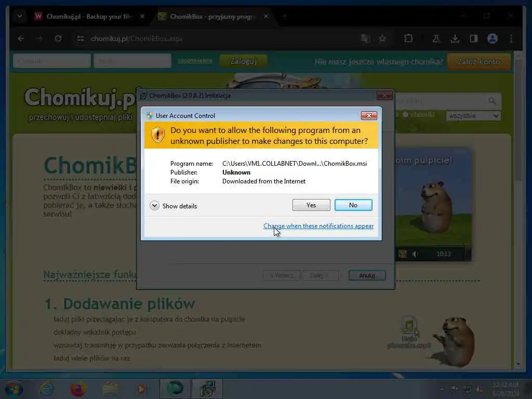Open Windows Media Player on taskbar

coord(141,389)
